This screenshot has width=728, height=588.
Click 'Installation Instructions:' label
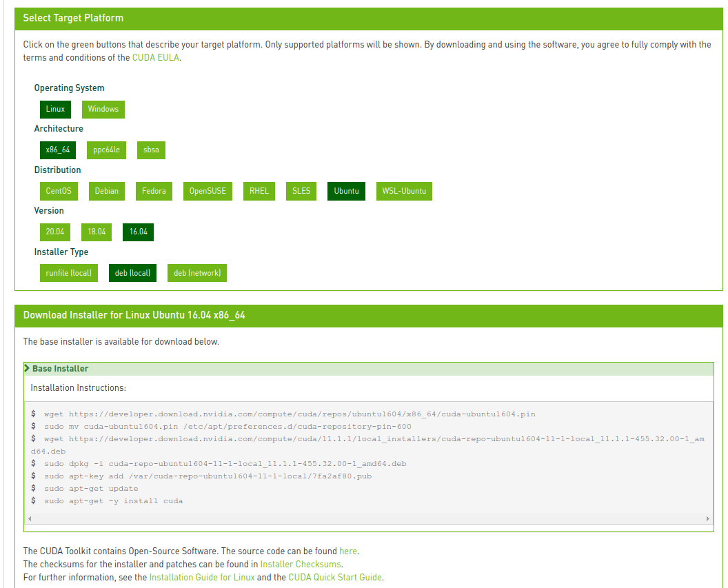78,388
